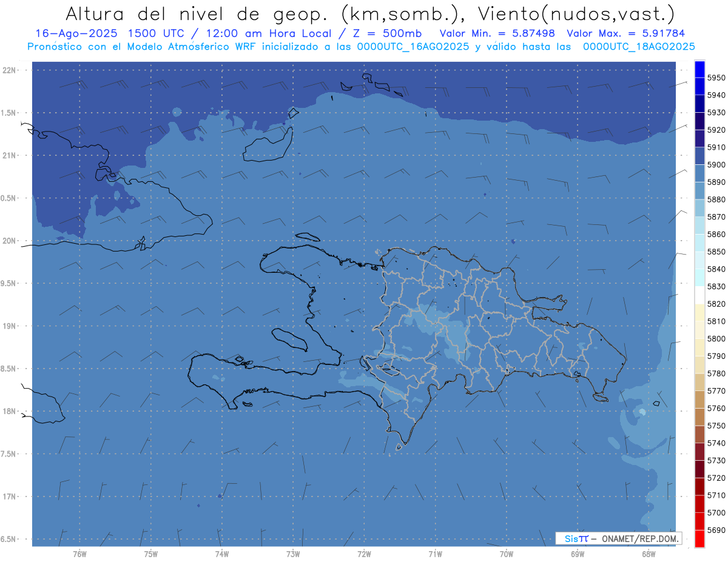Click the 5880 colorbar label
The image size is (728, 562).
click(x=716, y=199)
